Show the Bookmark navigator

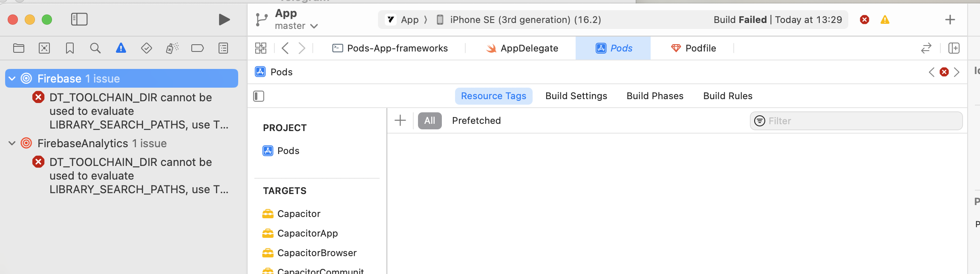(x=70, y=48)
